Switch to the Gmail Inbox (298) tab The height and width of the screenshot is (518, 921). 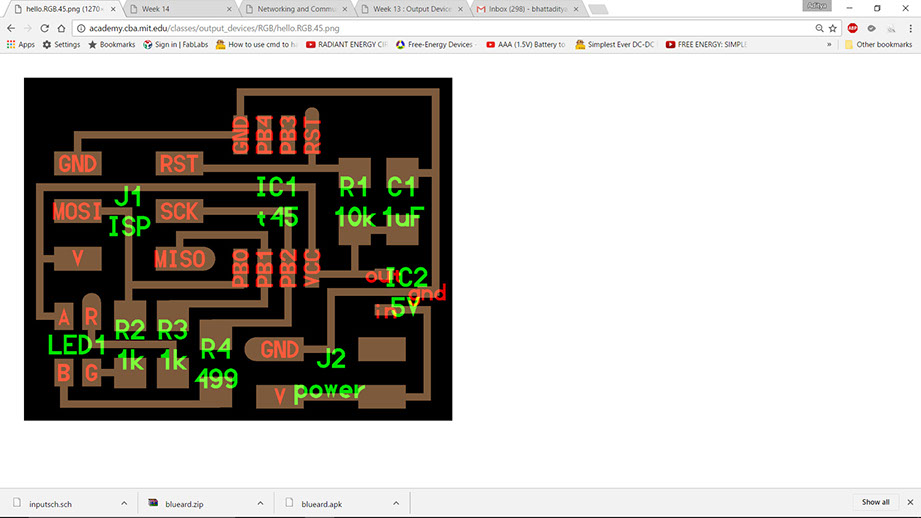pos(527,9)
